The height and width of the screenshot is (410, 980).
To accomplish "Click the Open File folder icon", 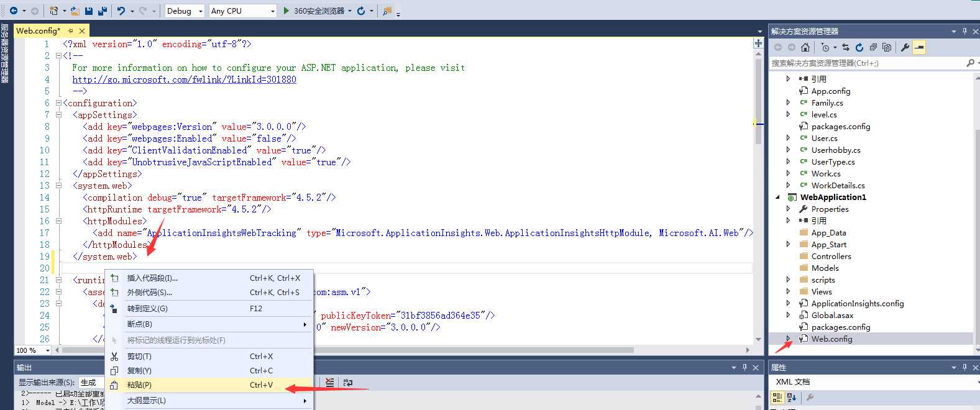I will [x=75, y=11].
